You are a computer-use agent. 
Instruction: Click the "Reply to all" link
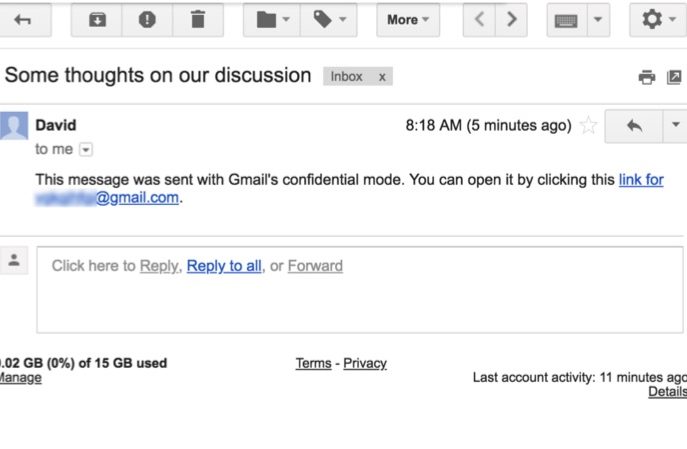click(x=224, y=266)
